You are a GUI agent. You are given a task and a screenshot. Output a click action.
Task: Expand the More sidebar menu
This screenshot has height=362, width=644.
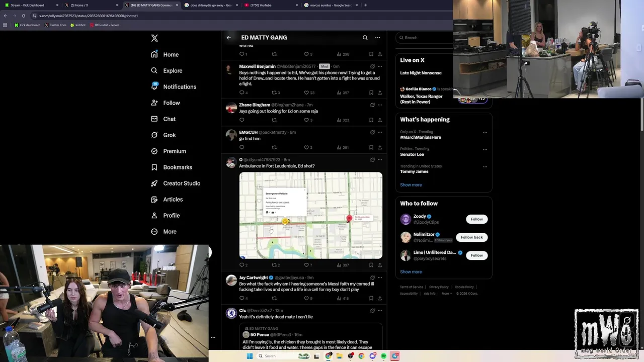(164, 231)
